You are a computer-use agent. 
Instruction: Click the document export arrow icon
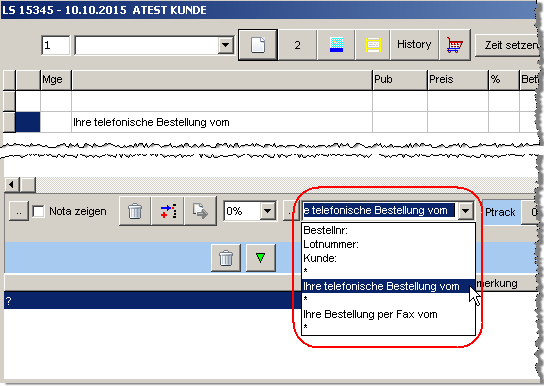[201, 211]
